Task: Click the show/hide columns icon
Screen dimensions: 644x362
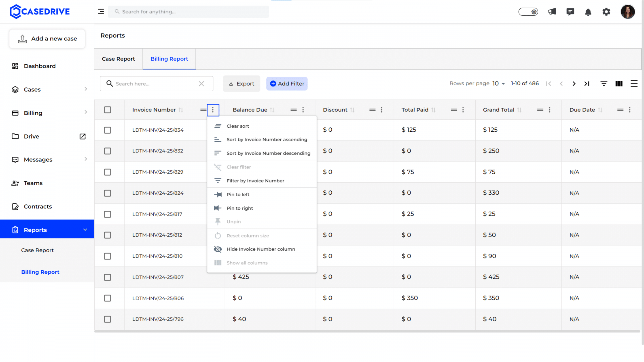Action: tap(619, 83)
